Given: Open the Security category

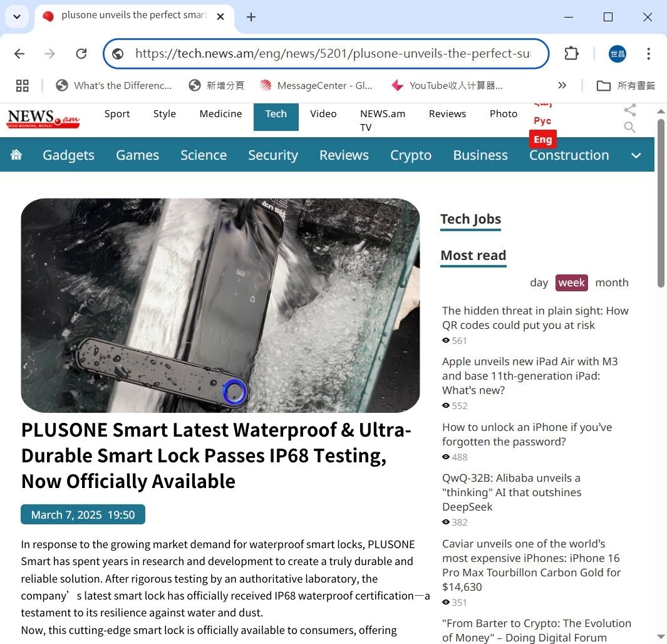Looking at the screenshot, I should (x=272, y=155).
